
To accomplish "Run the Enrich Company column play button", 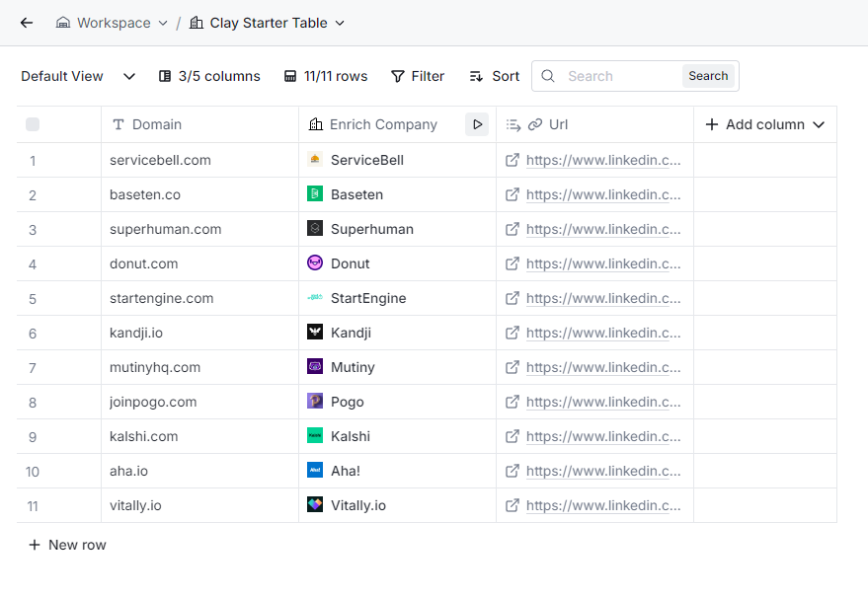I will 477,124.
